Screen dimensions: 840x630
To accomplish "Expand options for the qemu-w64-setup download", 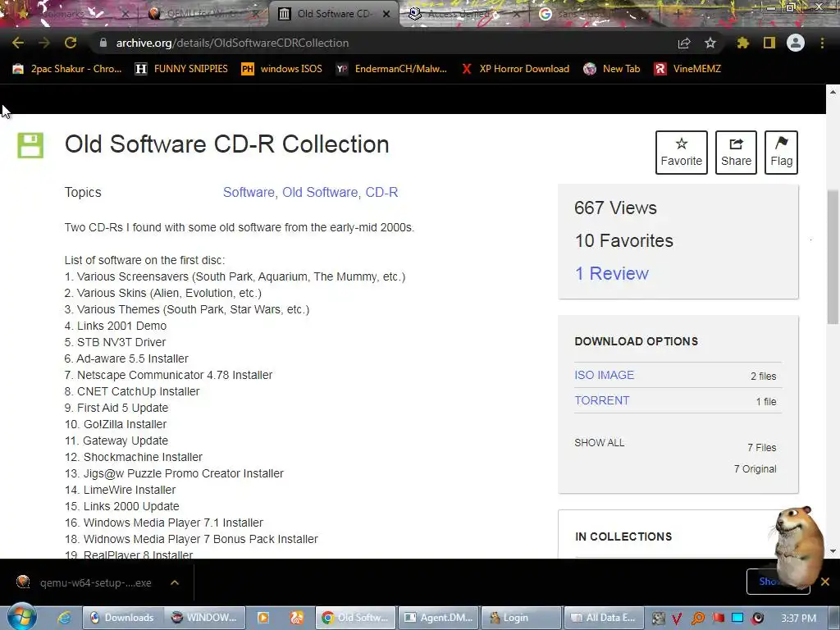I will tap(175, 582).
